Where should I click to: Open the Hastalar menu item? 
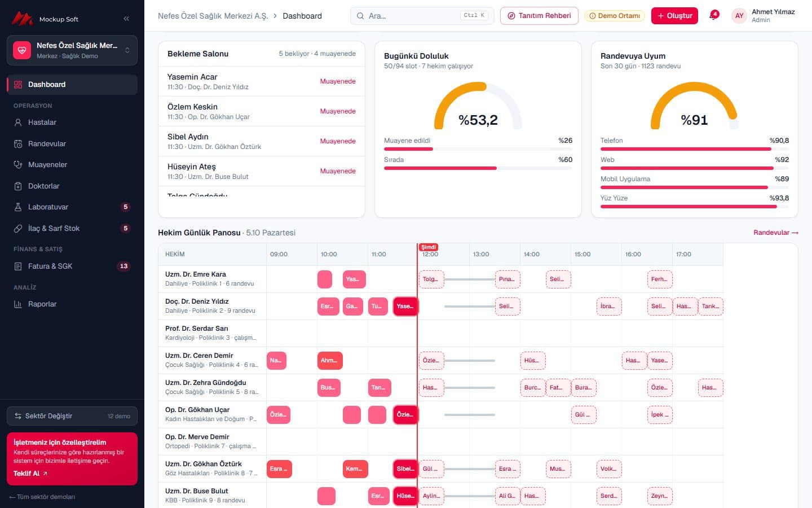pos(72,122)
